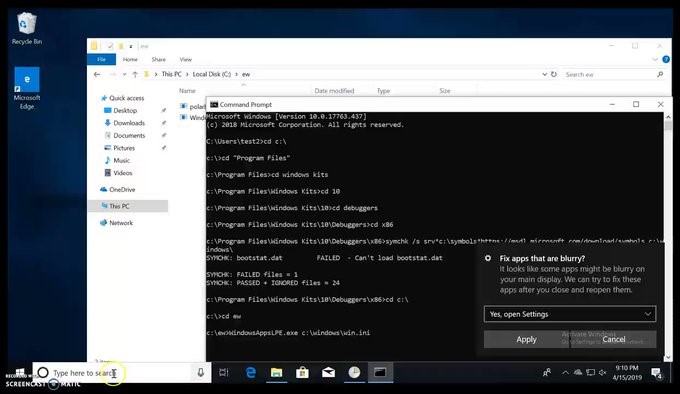680x394 pixels.
Task: Select This PC in navigation pane
Action: click(119, 206)
